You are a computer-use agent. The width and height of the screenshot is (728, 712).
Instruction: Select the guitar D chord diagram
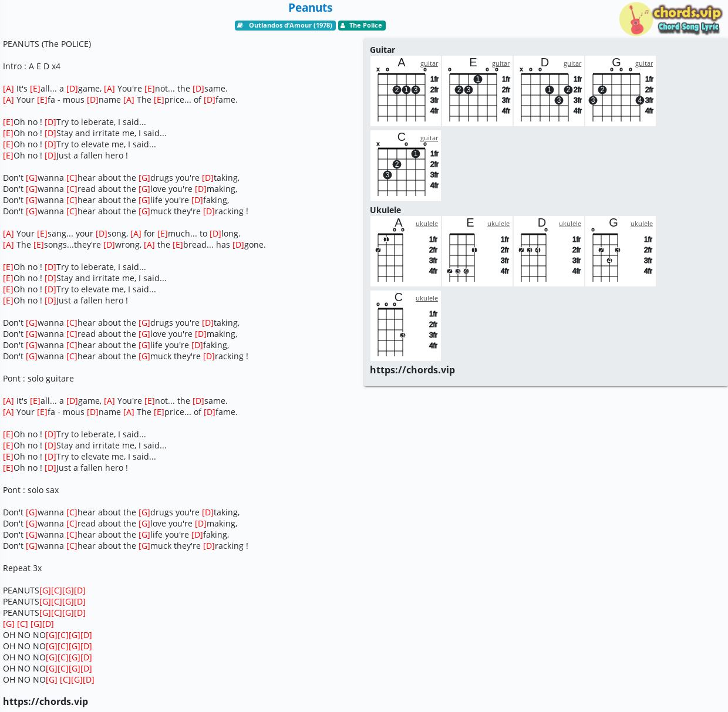coord(549,91)
